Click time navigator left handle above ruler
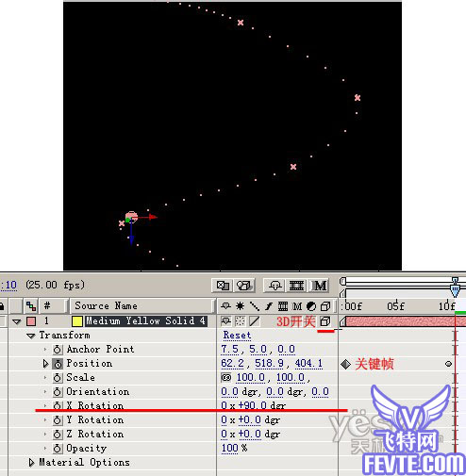The height and width of the screenshot is (476, 466). (342, 281)
